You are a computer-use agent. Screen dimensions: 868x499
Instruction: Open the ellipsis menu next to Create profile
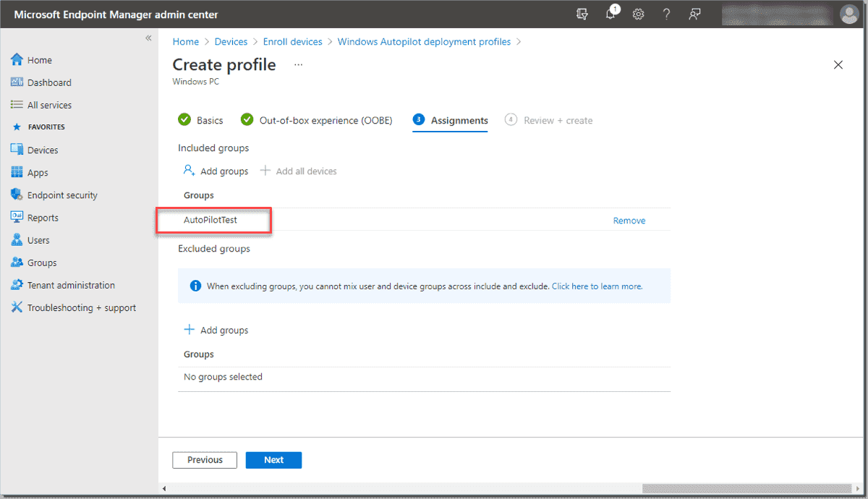coord(297,65)
